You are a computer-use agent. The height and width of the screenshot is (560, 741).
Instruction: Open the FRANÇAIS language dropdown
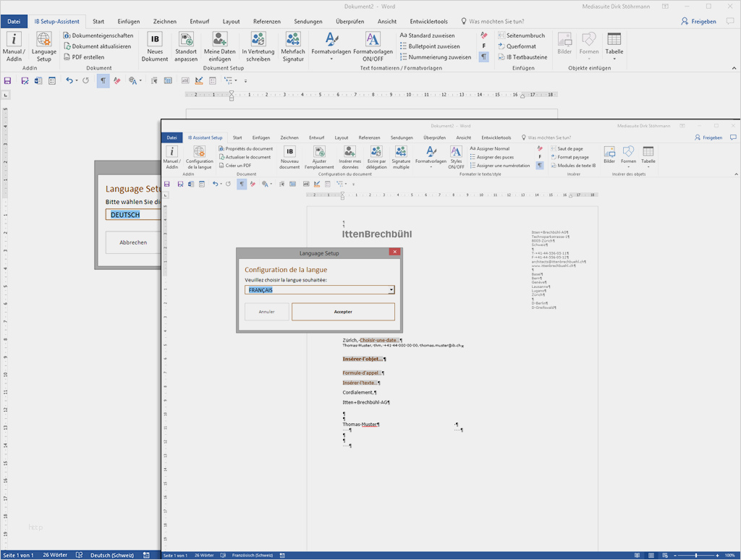pos(391,290)
